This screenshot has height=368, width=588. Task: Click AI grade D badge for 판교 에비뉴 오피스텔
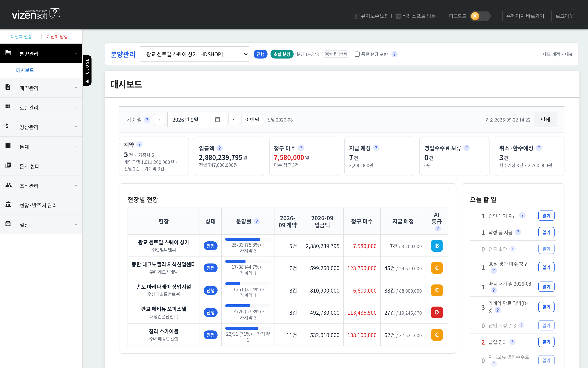[437, 312]
